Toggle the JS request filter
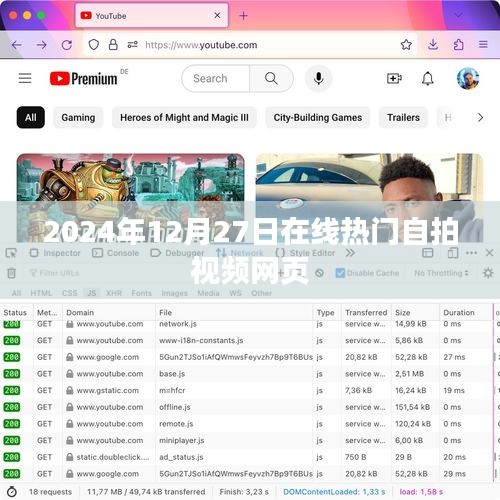The height and width of the screenshot is (500, 500). click(91, 293)
